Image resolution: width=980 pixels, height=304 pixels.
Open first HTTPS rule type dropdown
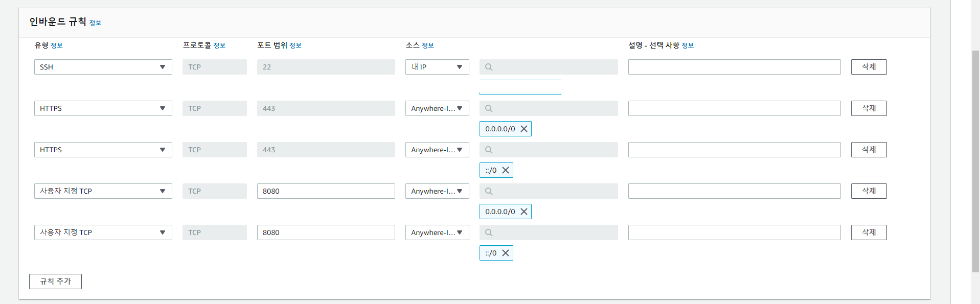[103, 108]
